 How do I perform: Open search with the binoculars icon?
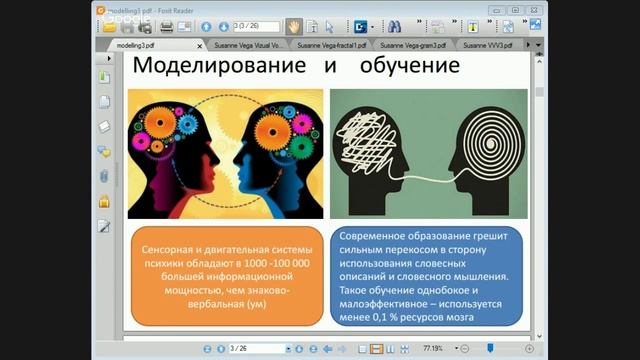point(394,27)
